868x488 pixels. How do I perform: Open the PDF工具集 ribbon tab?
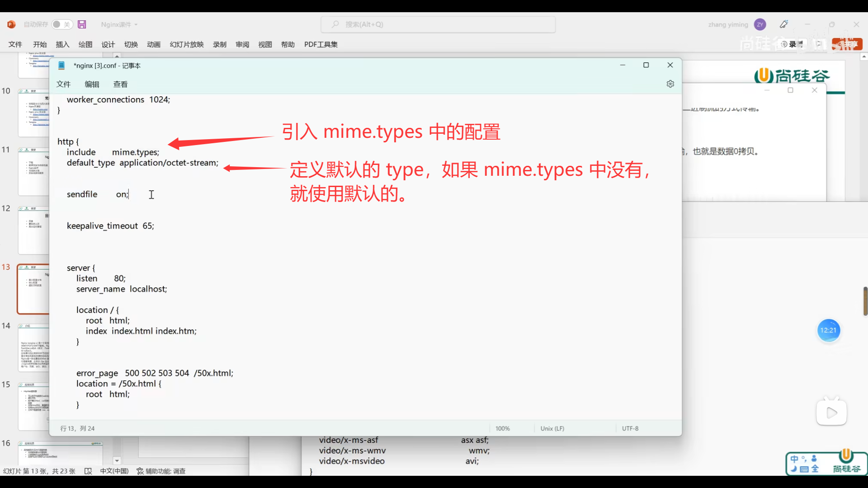point(321,44)
